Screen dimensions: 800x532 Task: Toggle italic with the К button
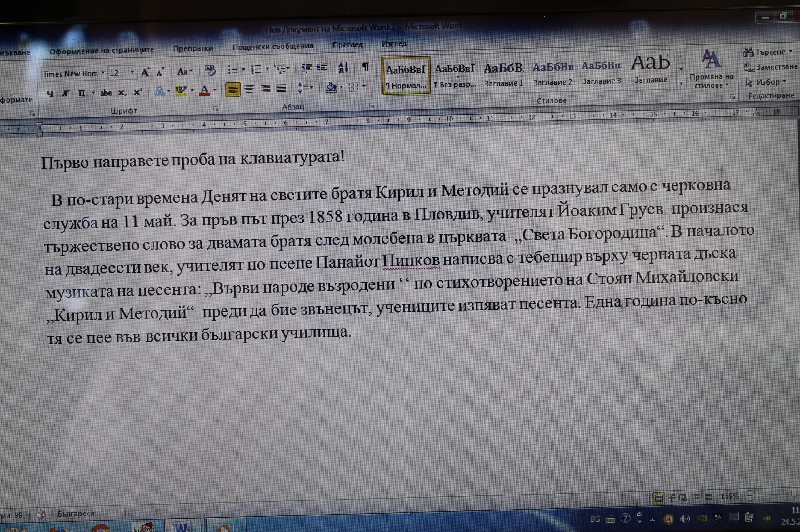click(x=66, y=93)
